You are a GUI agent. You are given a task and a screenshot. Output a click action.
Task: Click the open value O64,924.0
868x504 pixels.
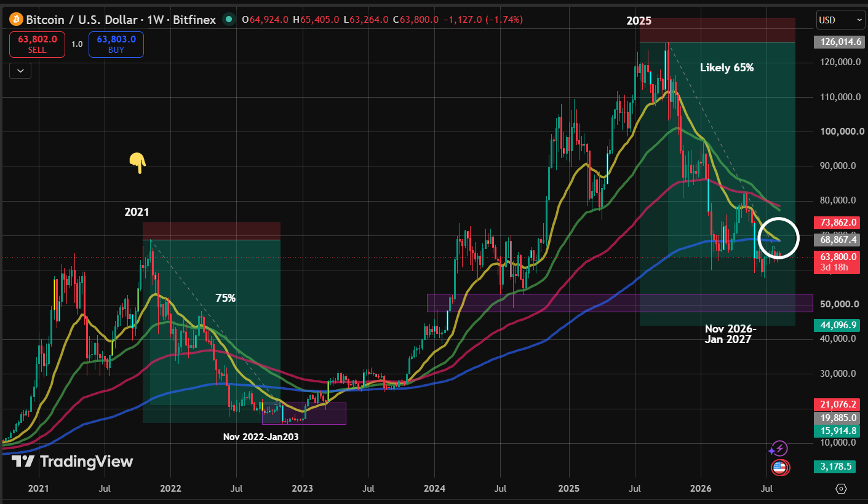(x=266, y=20)
